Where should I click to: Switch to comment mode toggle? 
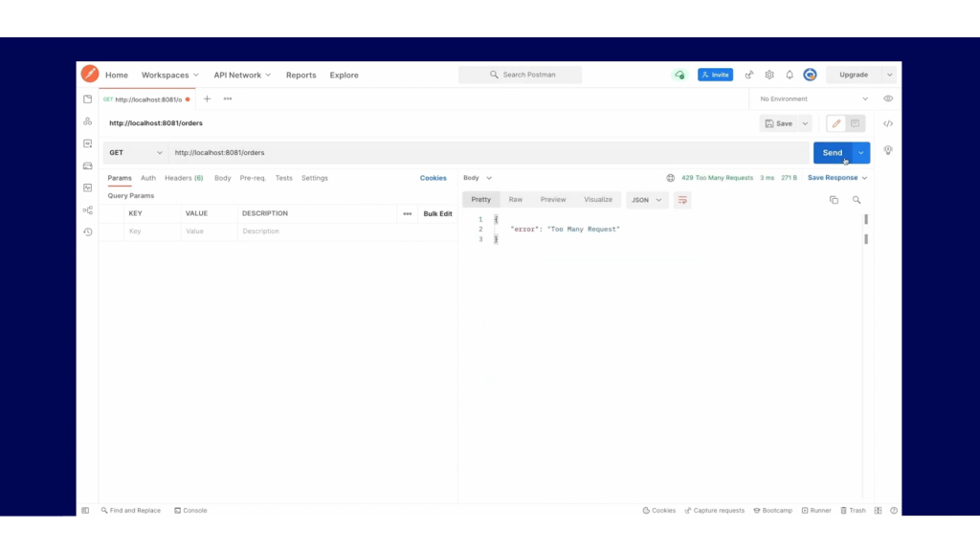[855, 123]
